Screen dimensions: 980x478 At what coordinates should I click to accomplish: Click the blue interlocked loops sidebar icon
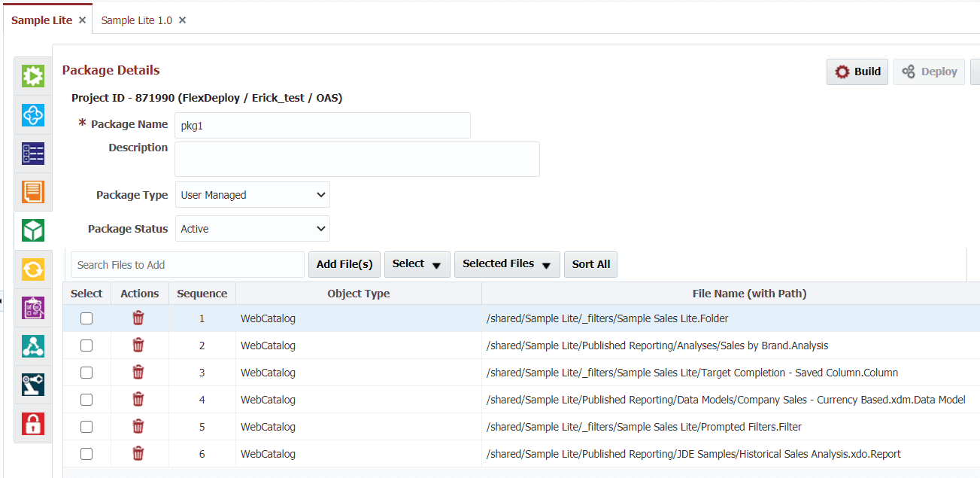33,115
